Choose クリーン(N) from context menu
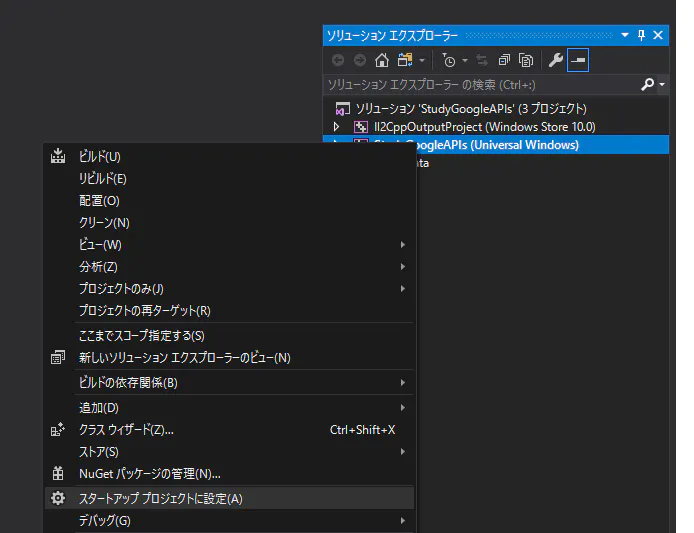Viewport: 694px width, 533px height. [229, 223]
